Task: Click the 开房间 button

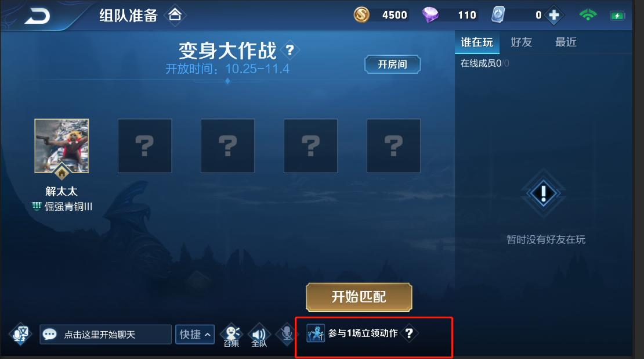Action: [x=392, y=64]
